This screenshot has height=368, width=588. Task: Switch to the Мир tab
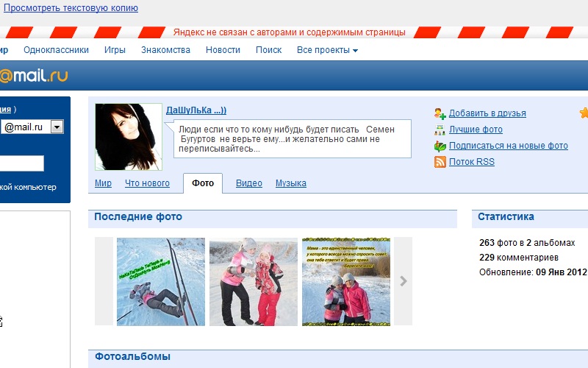[103, 183]
